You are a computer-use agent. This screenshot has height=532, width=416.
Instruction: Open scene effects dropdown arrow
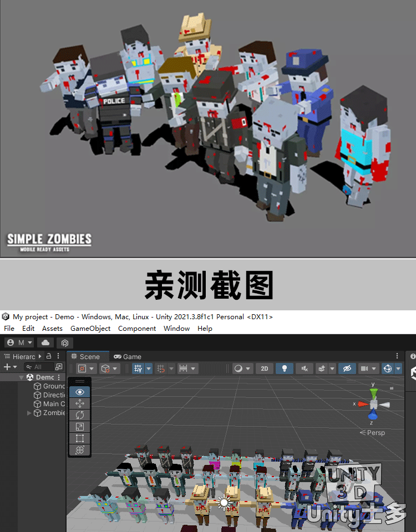click(332, 369)
